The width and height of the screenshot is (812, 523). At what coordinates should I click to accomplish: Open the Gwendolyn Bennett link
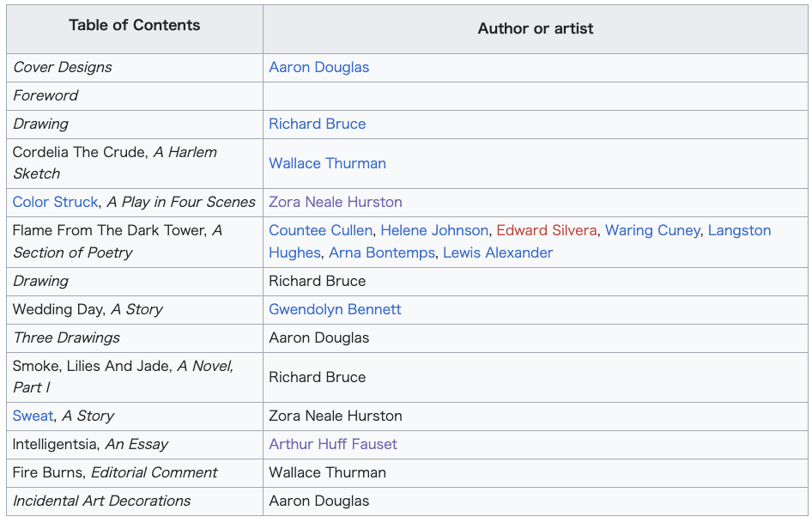click(x=335, y=309)
